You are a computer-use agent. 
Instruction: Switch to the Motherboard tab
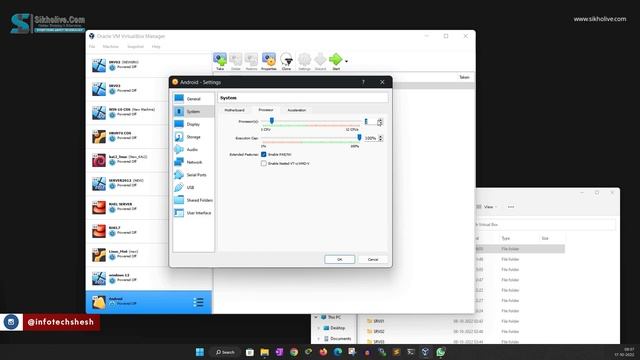pyautogui.click(x=234, y=110)
